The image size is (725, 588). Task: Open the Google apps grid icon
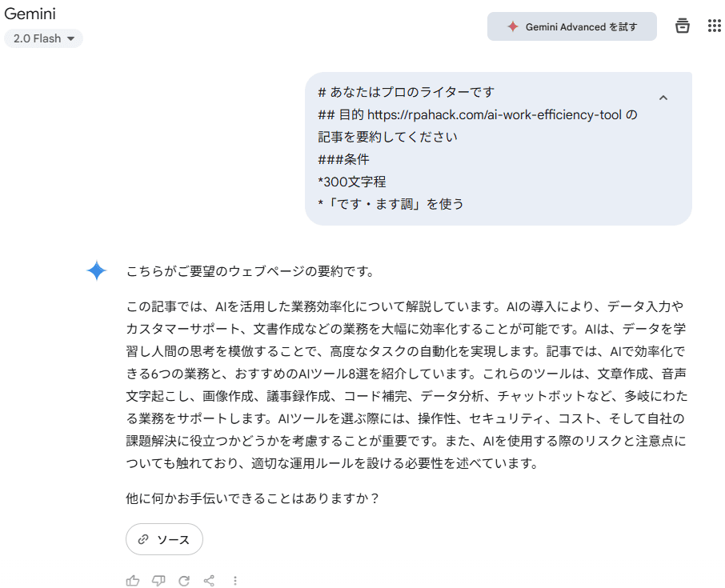coord(715,26)
